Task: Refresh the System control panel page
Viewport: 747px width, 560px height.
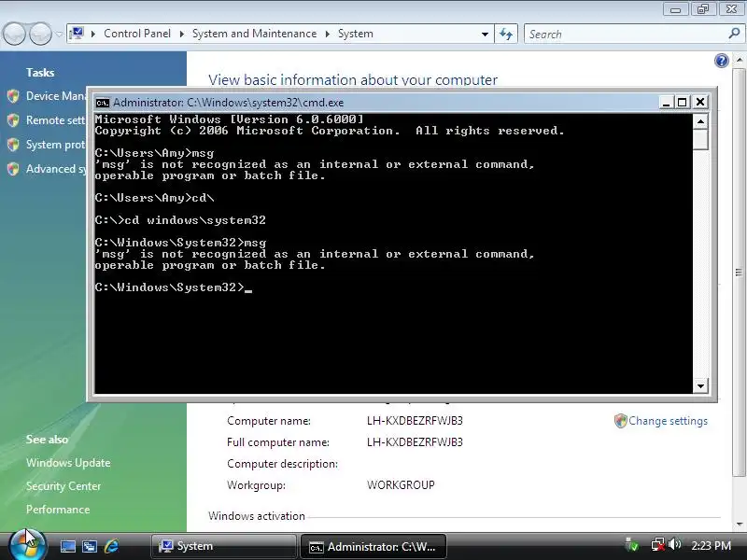Action: coord(506,34)
